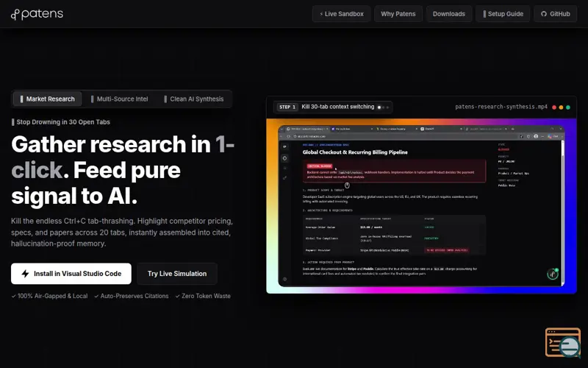This screenshot has width=588, height=368.
Task: Select the highlighted first step indicator dot
Action: pyautogui.click(x=379, y=107)
